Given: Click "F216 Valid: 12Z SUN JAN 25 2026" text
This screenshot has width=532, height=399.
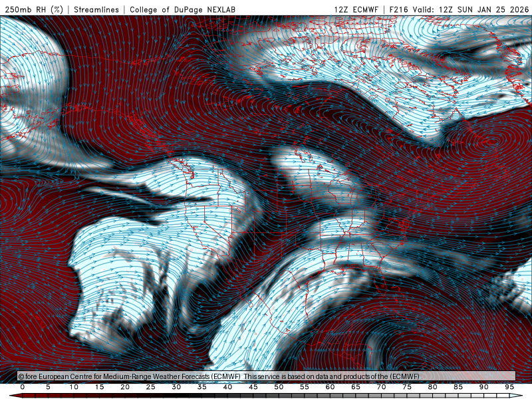Looking at the screenshot, I should (459, 9).
